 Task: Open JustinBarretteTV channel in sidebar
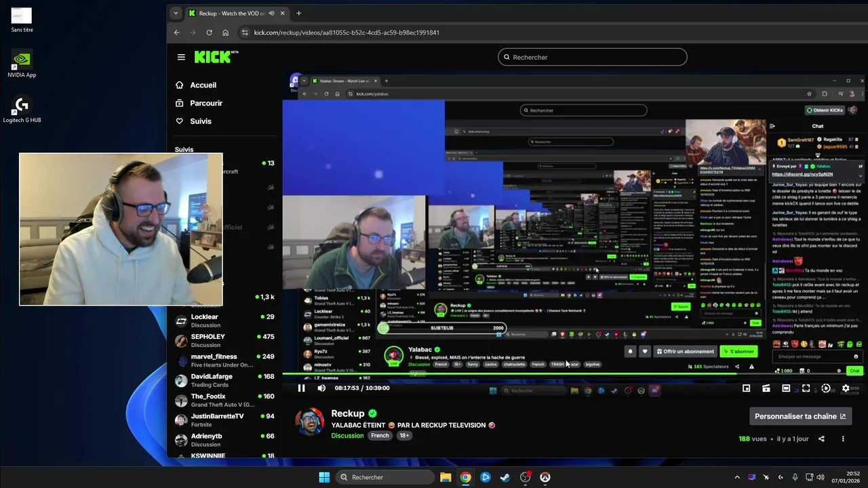pyautogui.click(x=225, y=420)
